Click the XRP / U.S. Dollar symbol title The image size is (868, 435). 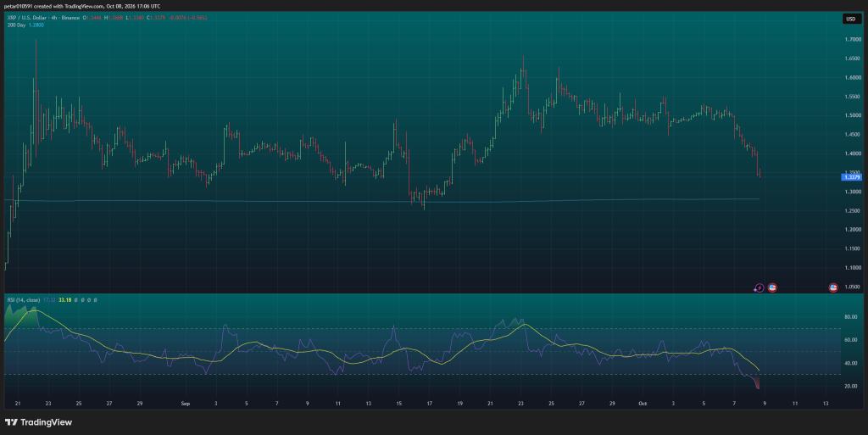coord(26,18)
